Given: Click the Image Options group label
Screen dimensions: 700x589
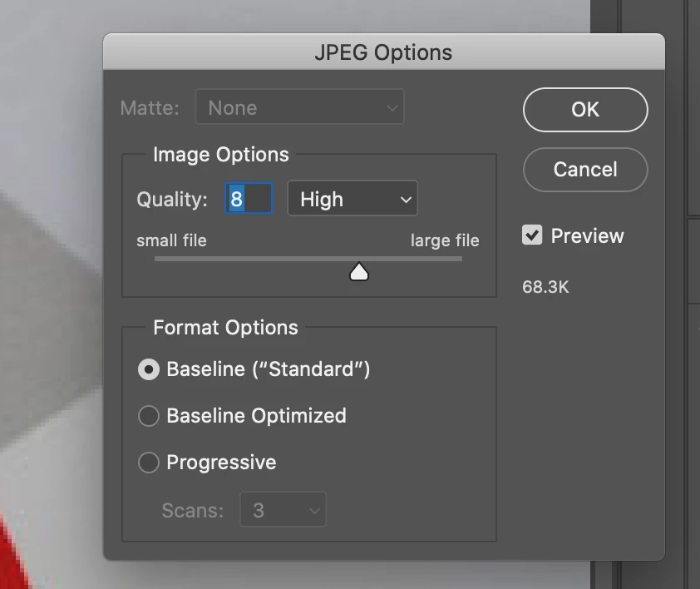Looking at the screenshot, I should pos(221,155).
